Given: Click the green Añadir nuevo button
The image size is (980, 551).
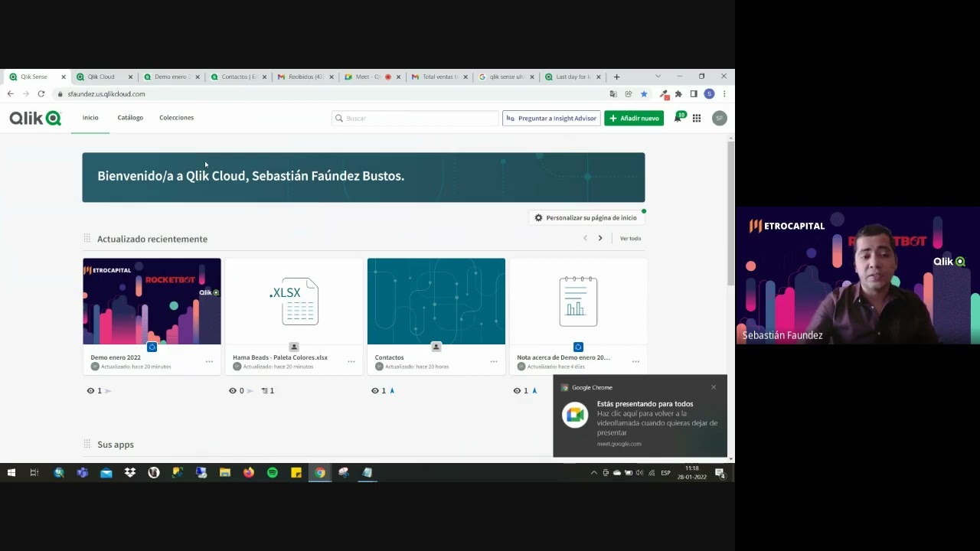Looking at the screenshot, I should click(x=634, y=118).
